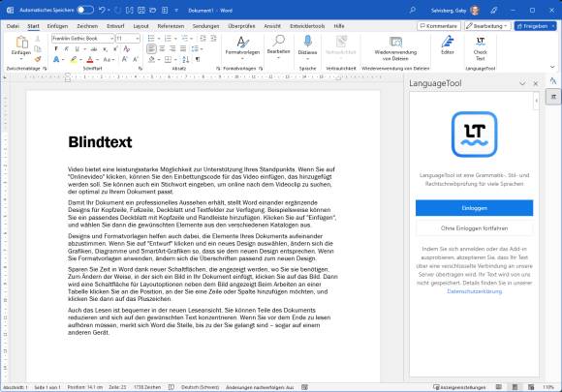Click the Kommentare button
The height and width of the screenshot is (392, 562).
439,26
